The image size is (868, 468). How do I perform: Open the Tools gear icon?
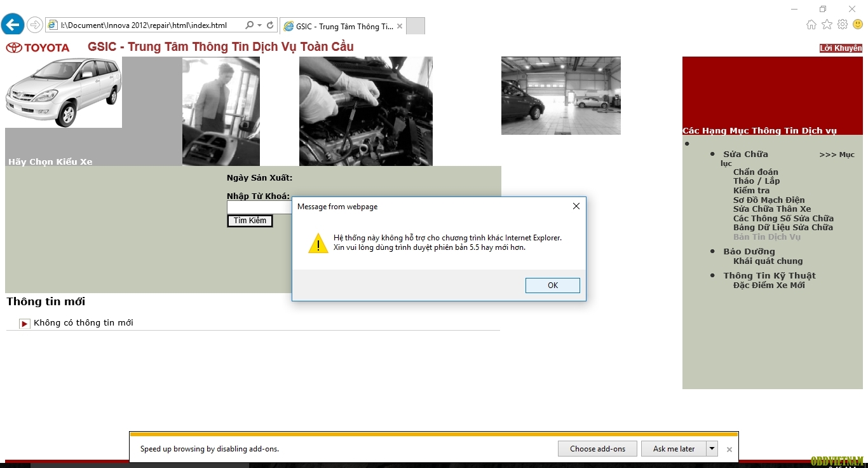pyautogui.click(x=843, y=24)
